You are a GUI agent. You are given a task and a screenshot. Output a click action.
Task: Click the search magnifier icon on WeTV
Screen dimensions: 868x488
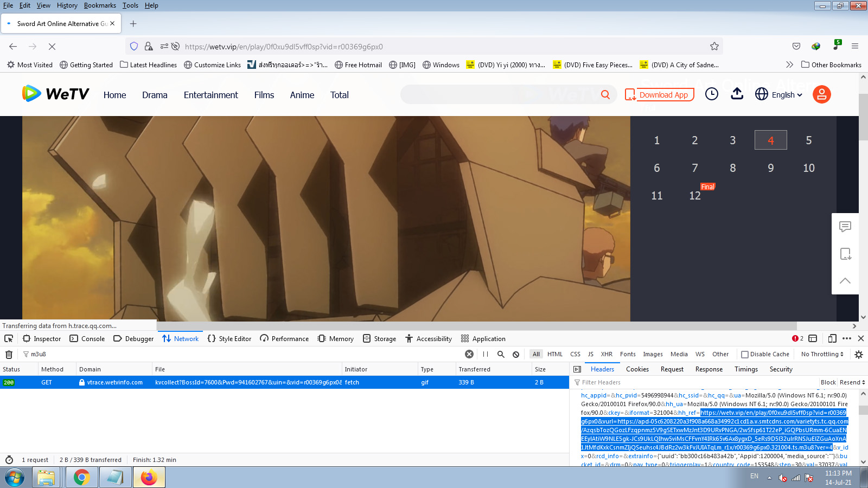pyautogui.click(x=605, y=94)
